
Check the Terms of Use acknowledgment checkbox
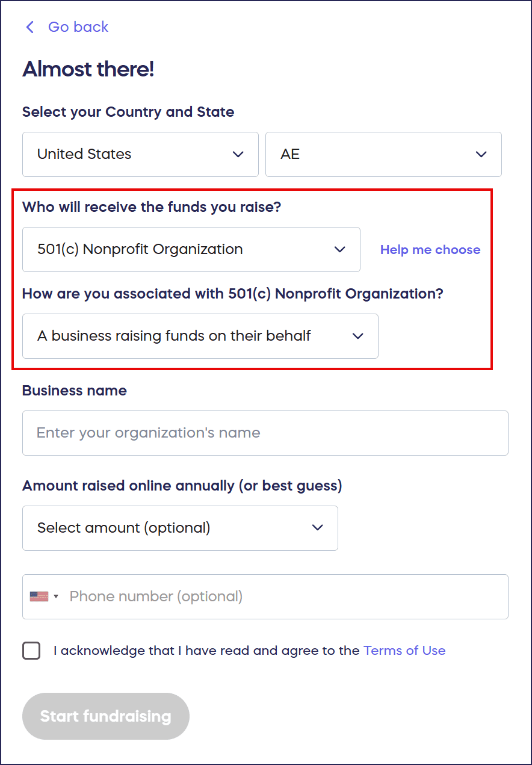pos(31,651)
